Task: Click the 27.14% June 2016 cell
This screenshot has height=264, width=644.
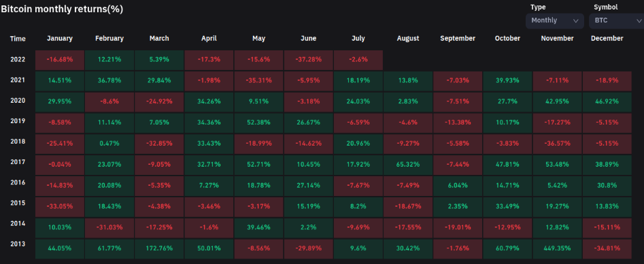Action: coord(309,186)
